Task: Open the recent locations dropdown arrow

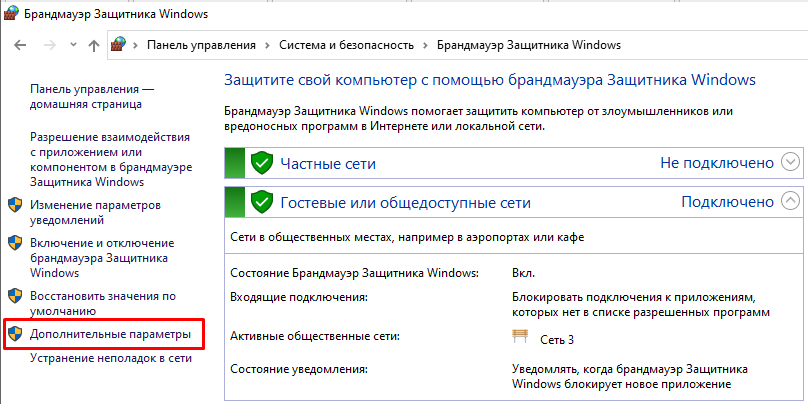Action: [71, 46]
